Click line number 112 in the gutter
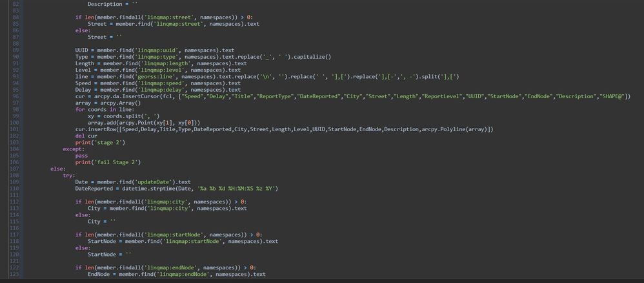The width and height of the screenshot is (644, 283). [x=15, y=202]
